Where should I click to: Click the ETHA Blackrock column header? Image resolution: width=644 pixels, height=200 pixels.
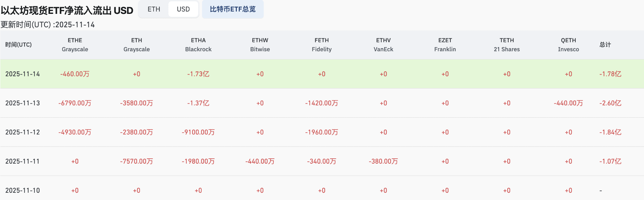point(198,45)
